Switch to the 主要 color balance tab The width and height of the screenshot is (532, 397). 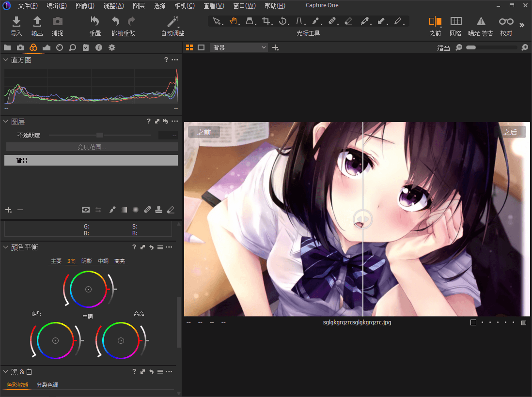pyautogui.click(x=56, y=260)
